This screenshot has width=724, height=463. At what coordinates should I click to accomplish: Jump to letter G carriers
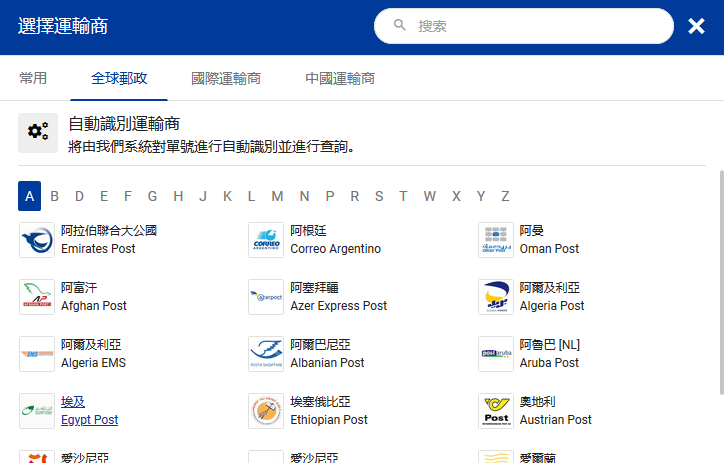click(152, 196)
